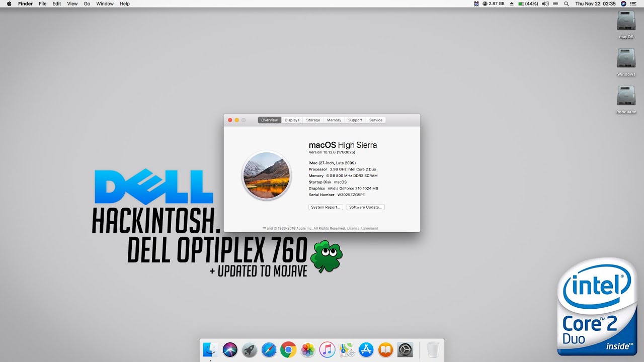This screenshot has width=644, height=362.
Task: Click the leftmost clipboard-style menu bar icon
Action: pyautogui.click(x=476, y=4)
